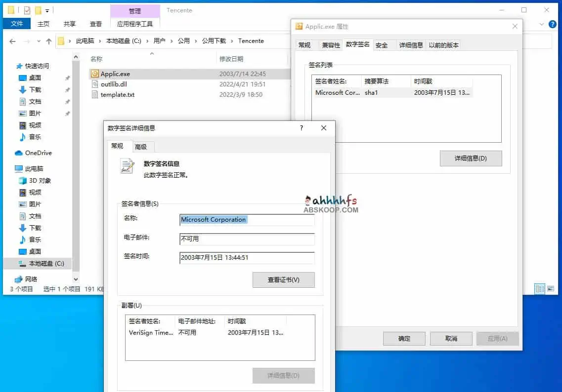
Task: Click the help question mark in signature details dialog
Action: tap(301, 128)
